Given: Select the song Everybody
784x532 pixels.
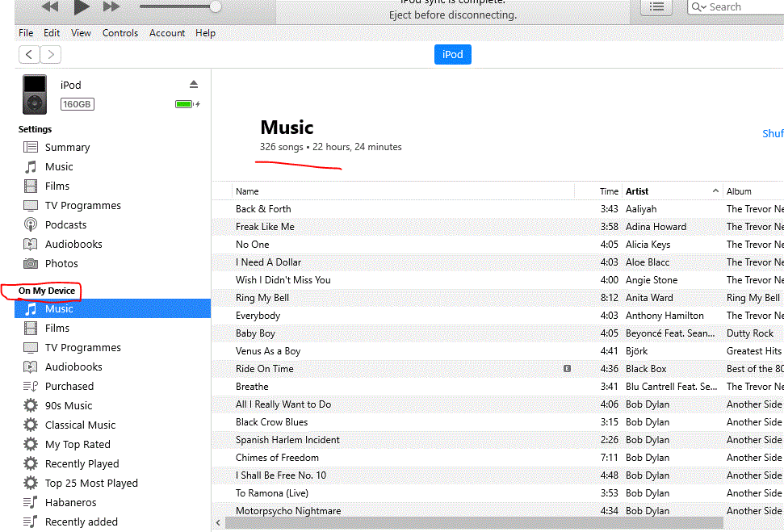Looking at the screenshot, I should coord(258,316).
